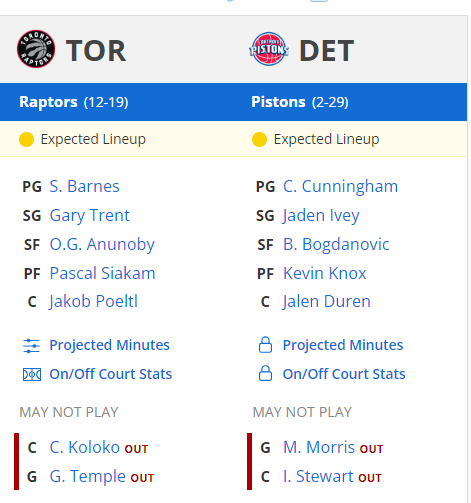Click the Pistons On/Off Court Stats lock icon
The height and width of the screenshot is (503, 471).
click(x=265, y=374)
